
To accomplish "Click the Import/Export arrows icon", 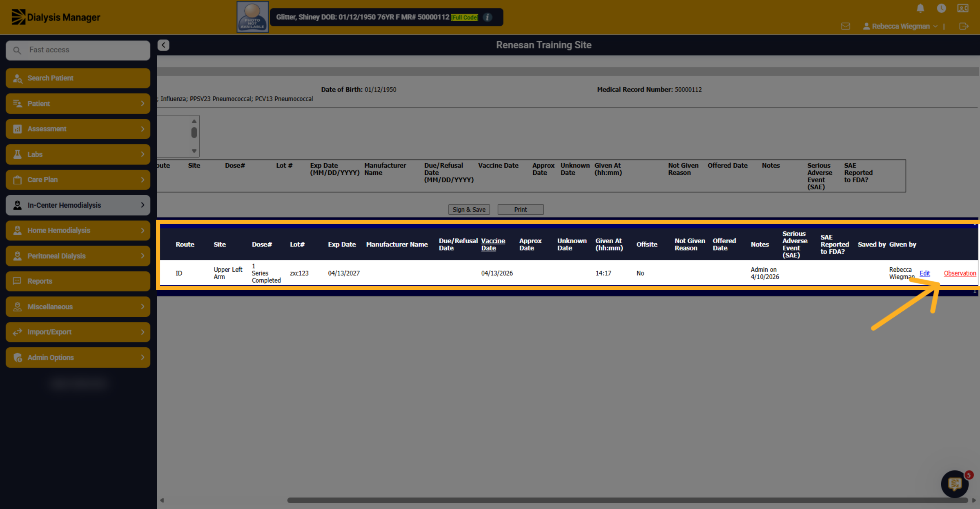I will [x=18, y=332].
